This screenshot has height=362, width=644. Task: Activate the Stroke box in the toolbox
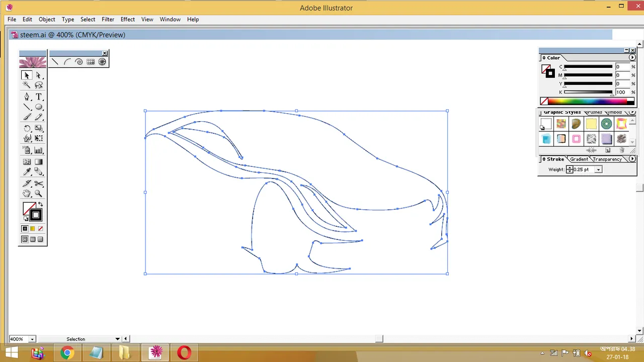coord(35,216)
